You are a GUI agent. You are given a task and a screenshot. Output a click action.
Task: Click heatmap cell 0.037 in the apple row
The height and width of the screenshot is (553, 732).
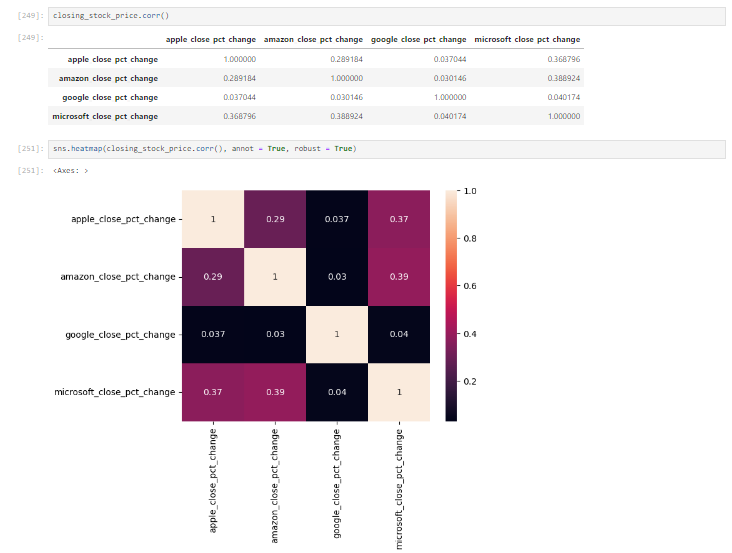pos(337,219)
